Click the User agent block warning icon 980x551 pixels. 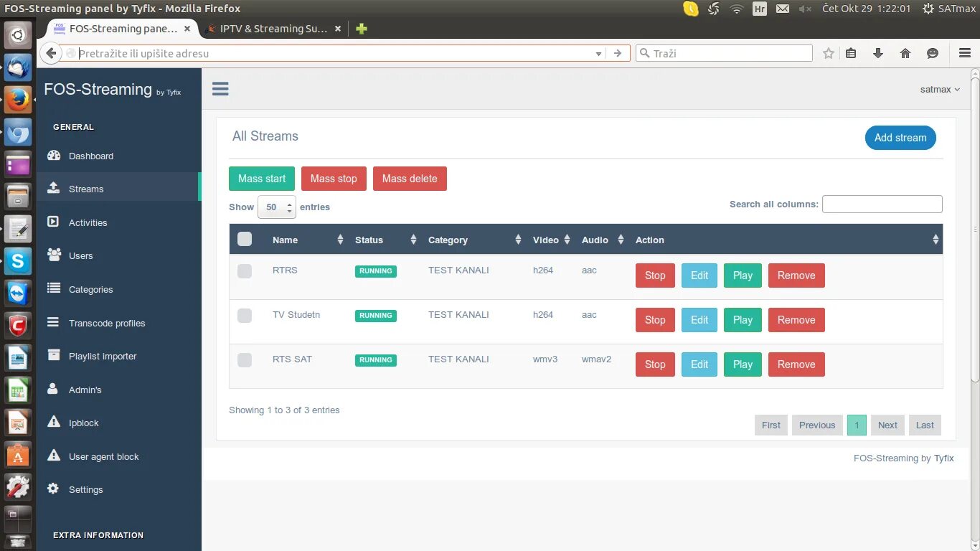click(x=53, y=456)
